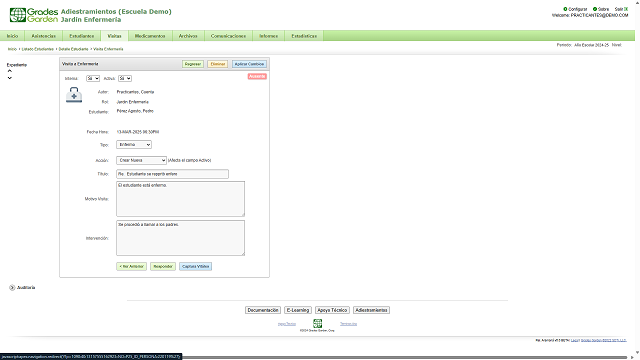Click the Grades Garden footer logo
This screenshot has height=360, width=640.
pyautogui.click(x=318, y=323)
